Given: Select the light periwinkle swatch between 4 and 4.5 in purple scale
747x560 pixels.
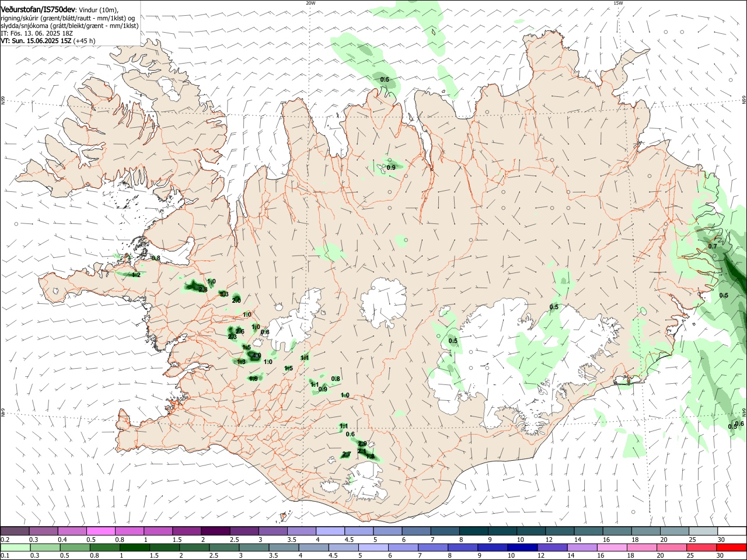Looking at the screenshot, I should (x=331, y=531).
